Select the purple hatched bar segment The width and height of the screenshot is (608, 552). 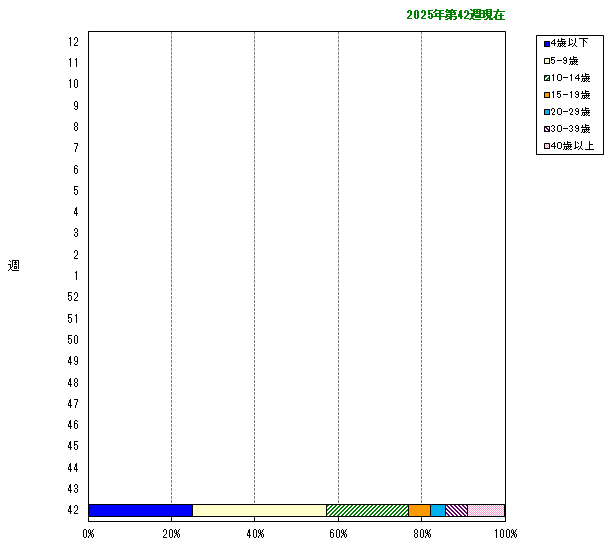pyautogui.click(x=456, y=510)
